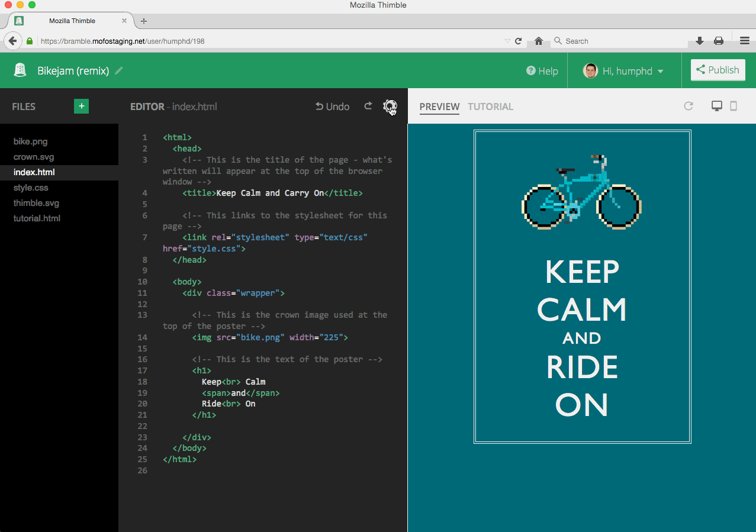Screen dimensions: 756x532
Task: Select desktop preview mode icon
Action: click(717, 106)
